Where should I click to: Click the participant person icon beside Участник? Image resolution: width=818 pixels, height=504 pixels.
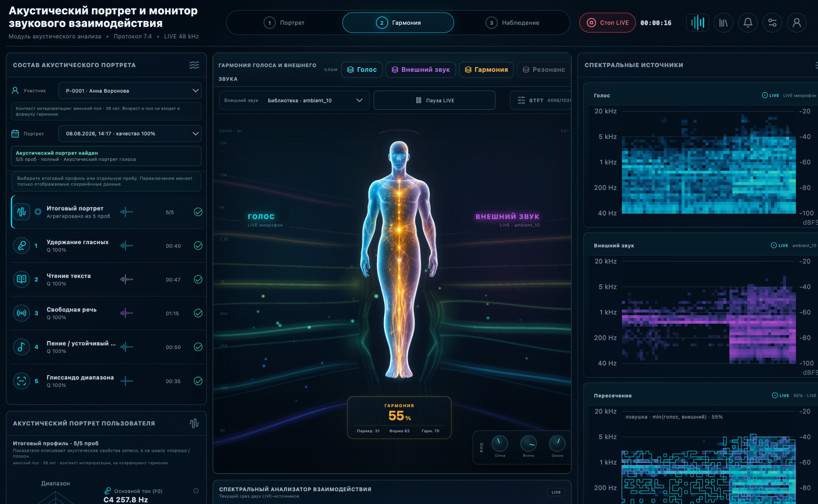pyautogui.click(x=15, y=91)
